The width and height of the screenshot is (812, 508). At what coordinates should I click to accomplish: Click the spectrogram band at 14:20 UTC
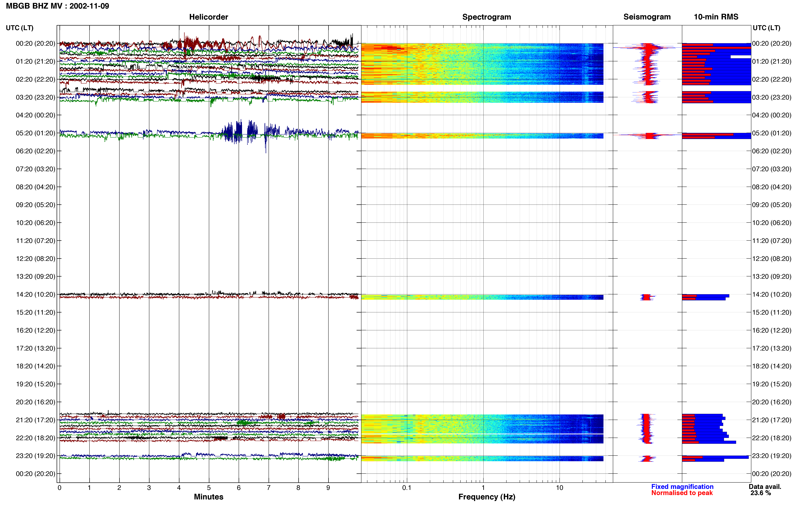click(x=482, y=297)
